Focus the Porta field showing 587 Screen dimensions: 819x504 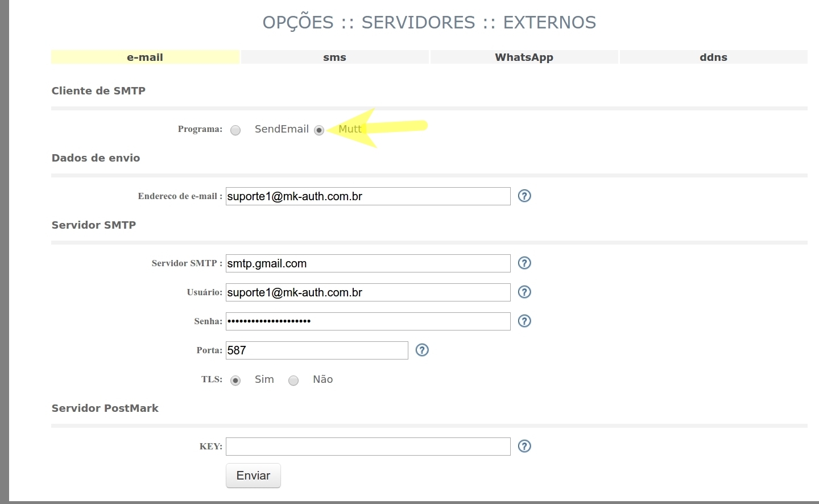tap(317, 350)
